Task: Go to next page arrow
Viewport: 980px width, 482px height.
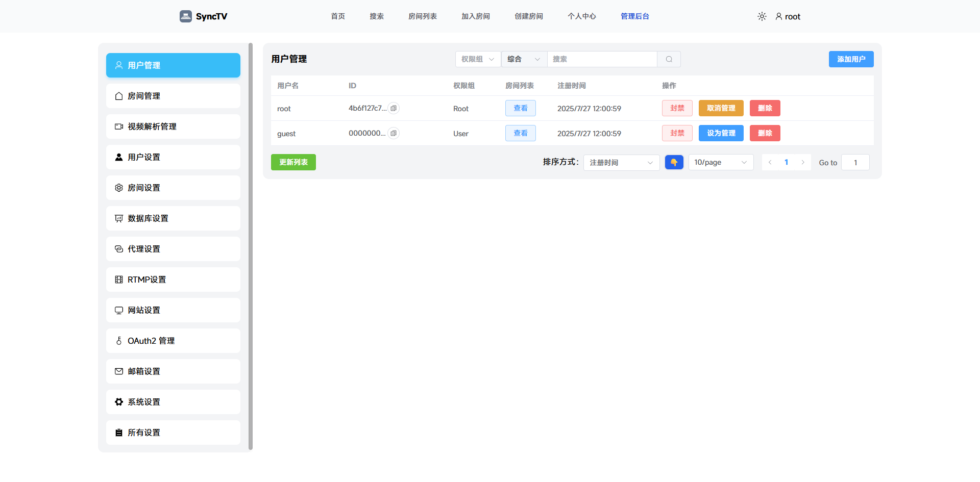Action: tap(803, 162)
